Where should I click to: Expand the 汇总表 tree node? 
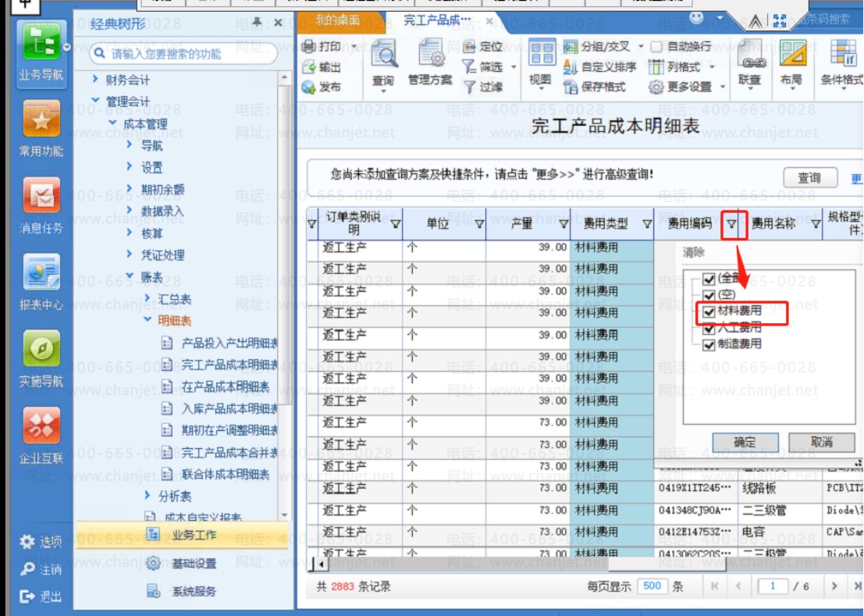coord(148,298)
